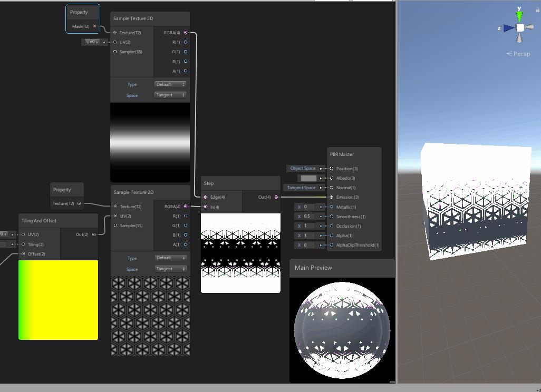Click the RGBA(4) output port on top Sample Texture 2D

point(185,32)
